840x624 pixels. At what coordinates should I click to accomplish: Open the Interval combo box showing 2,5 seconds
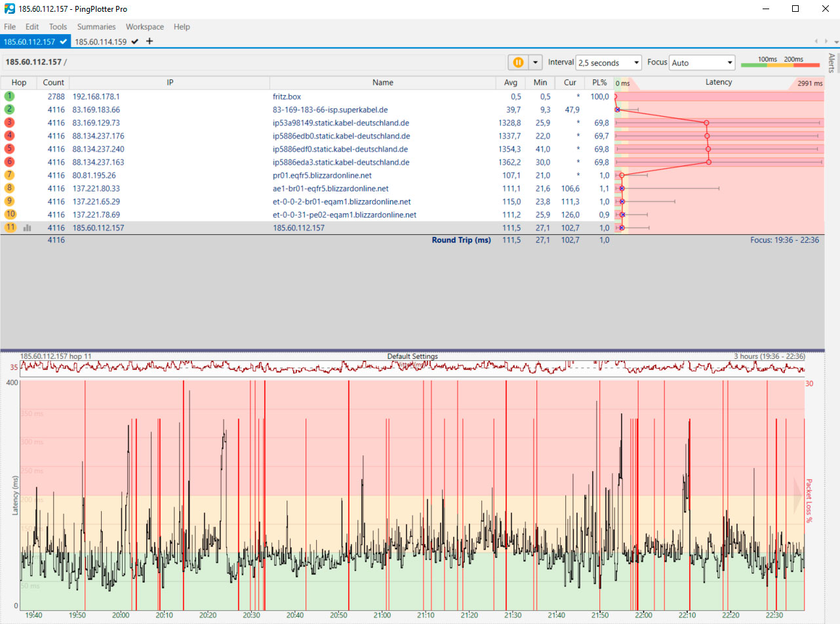(609, 63)
